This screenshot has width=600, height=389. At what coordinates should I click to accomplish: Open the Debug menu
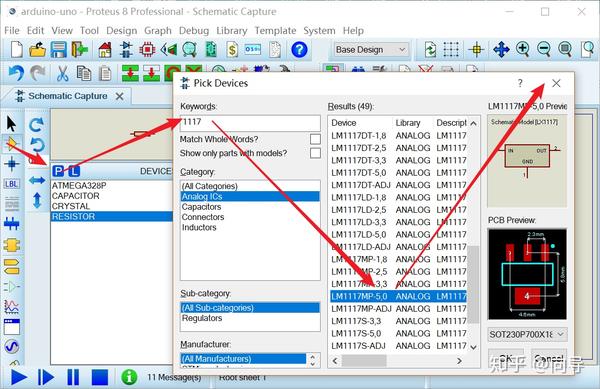click(x=194, y=31)
